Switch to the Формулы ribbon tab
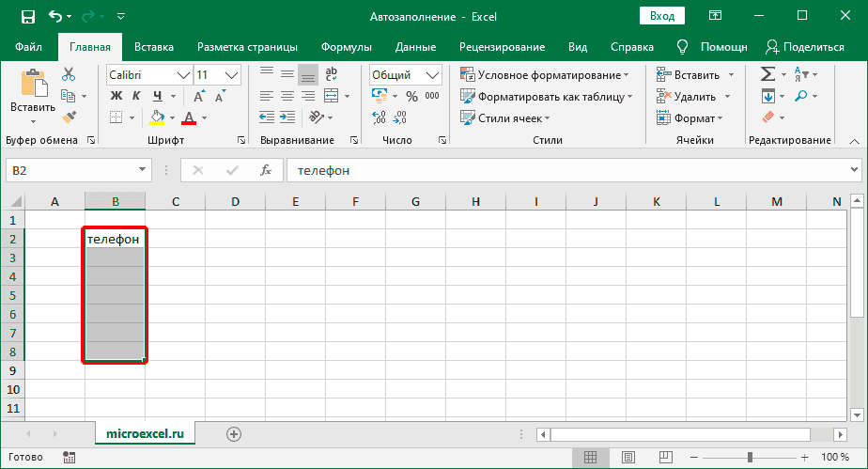 tap(346, 47)
